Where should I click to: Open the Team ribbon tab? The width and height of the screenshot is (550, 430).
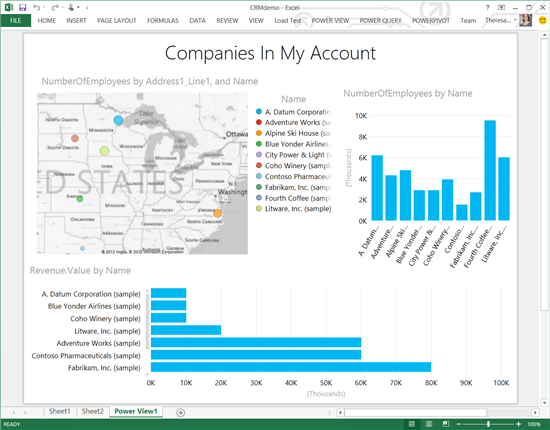pos(468,21)
